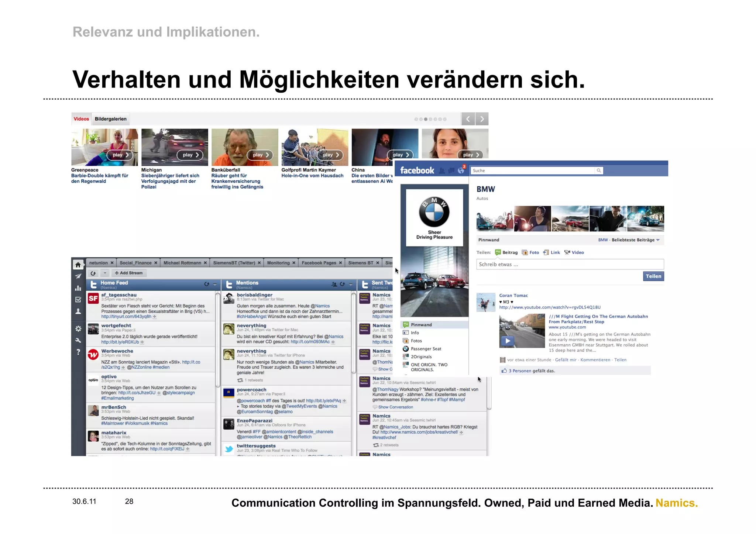Refresh the Home Feed column

[x=206, y=284]
